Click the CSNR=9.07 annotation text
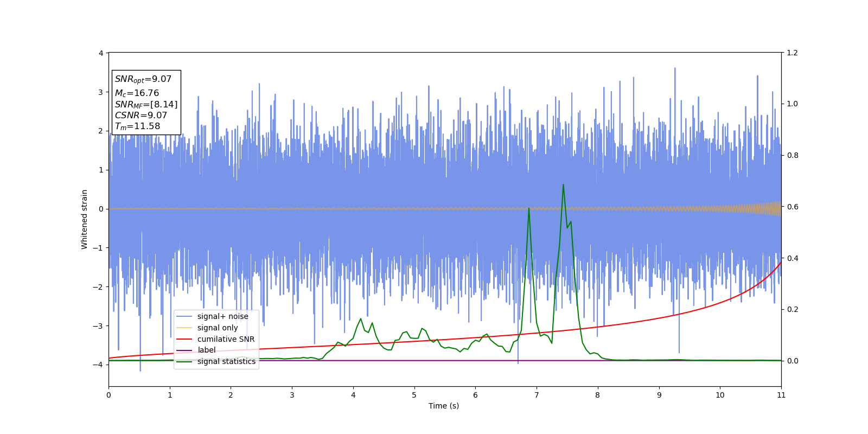Image resolution: width=868 pixels, height=434 pixels. point(141,116)
